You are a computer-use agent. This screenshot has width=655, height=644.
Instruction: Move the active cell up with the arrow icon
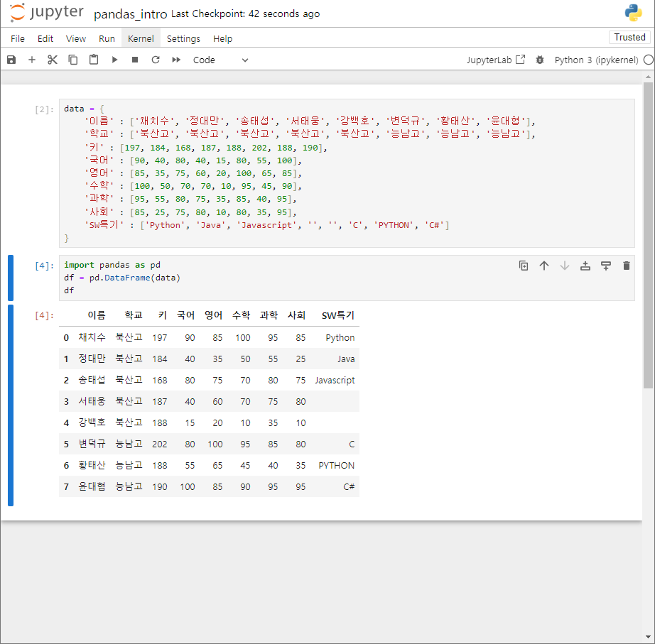(x=544, y=266)
